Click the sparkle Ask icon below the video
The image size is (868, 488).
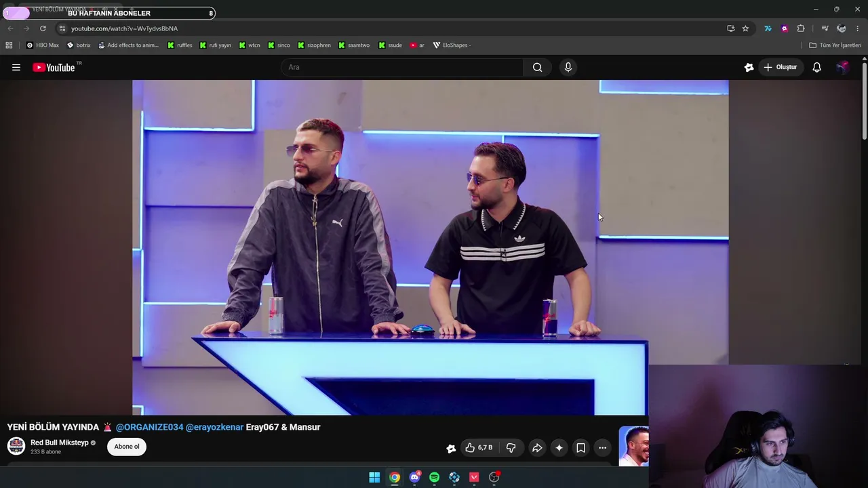coord(559,447)
